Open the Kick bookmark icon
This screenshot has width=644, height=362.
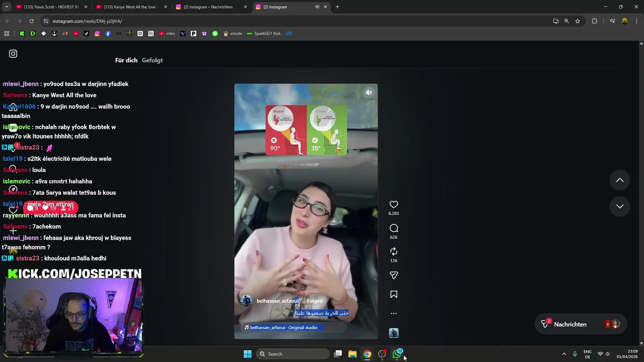[22, 34]
